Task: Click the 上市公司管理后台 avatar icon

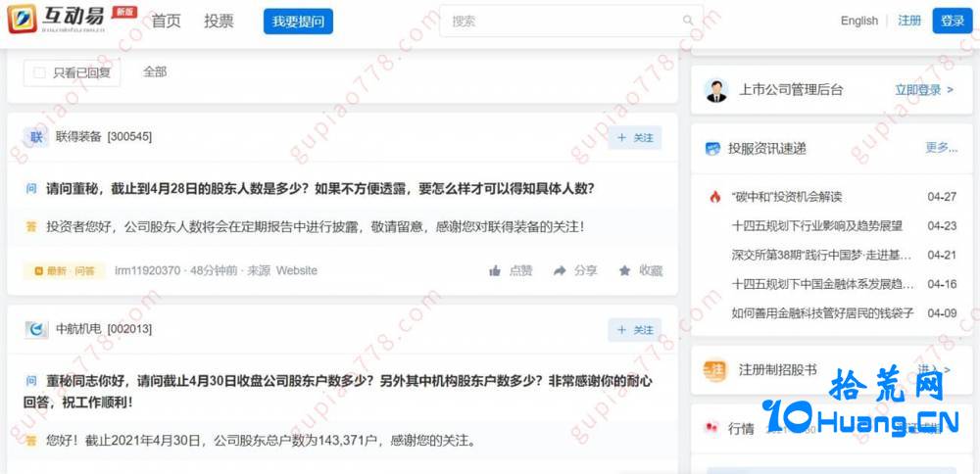Action: tap(715, 90)
